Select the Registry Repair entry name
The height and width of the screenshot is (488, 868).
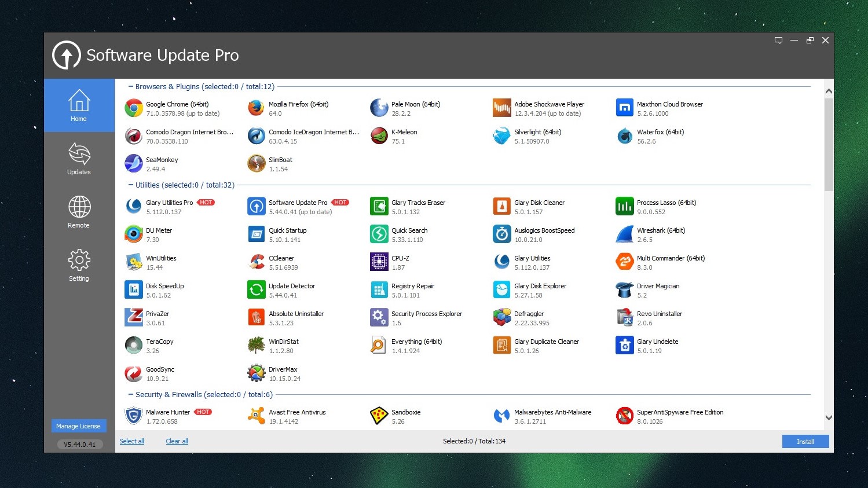413,286
